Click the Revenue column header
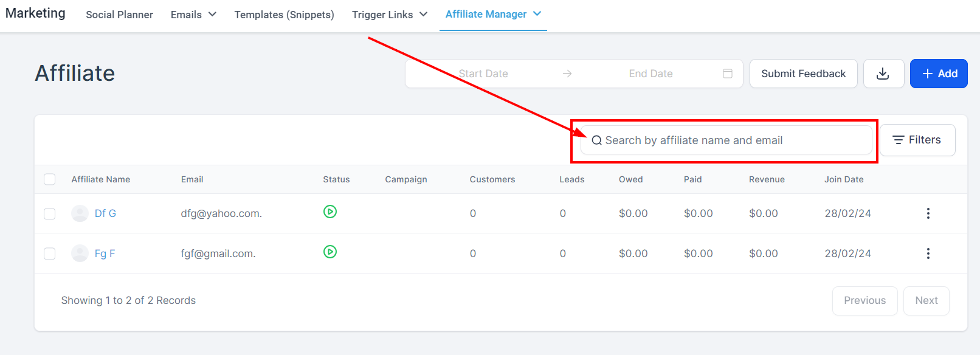This screenshot has width=980, height=355. (767, 179)
